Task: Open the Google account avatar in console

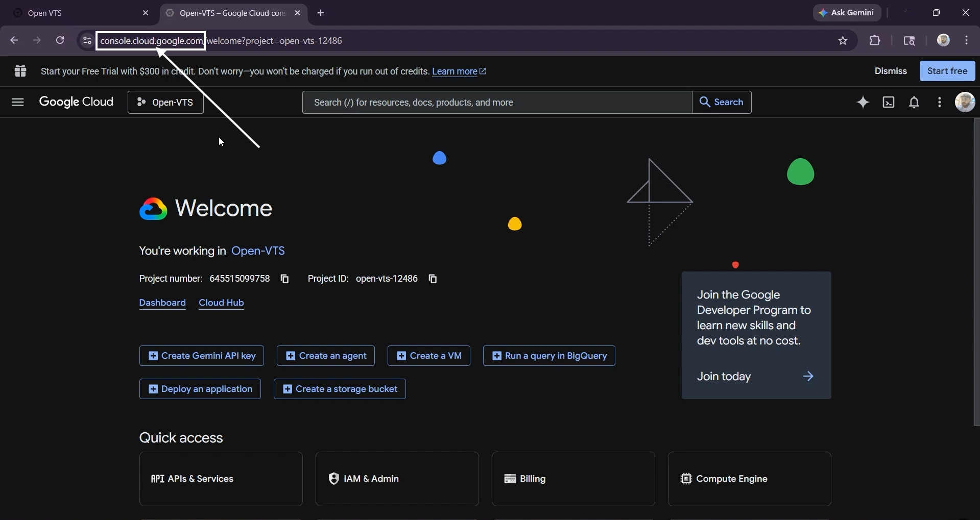Action: (x=965, y=102)
